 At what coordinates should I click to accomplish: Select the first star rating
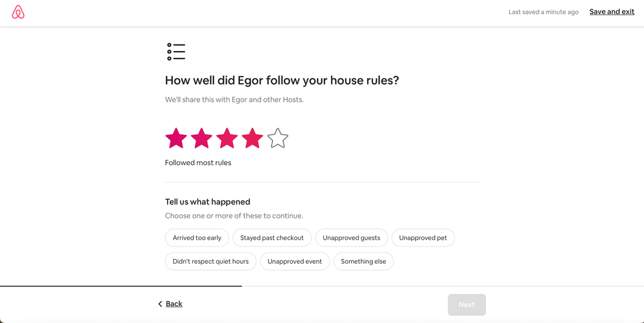pyautogui.click(x=176, y=138)
